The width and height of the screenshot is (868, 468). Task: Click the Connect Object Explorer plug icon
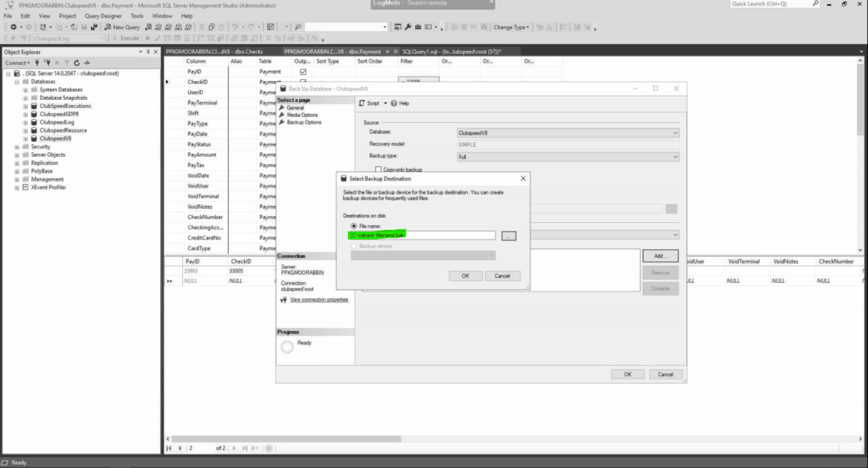[37, 63]
